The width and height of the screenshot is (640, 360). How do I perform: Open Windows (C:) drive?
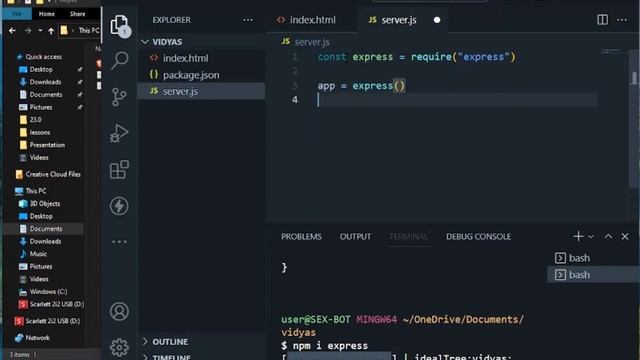48,292
